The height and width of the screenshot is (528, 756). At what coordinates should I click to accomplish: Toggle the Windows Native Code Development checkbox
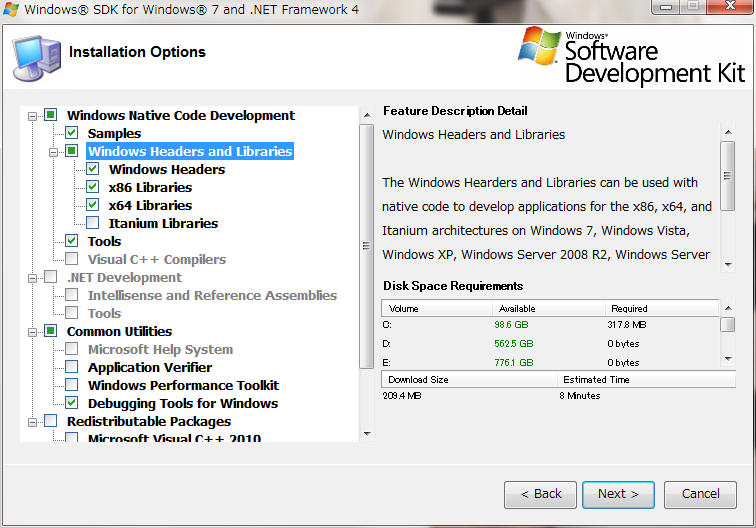51,115
